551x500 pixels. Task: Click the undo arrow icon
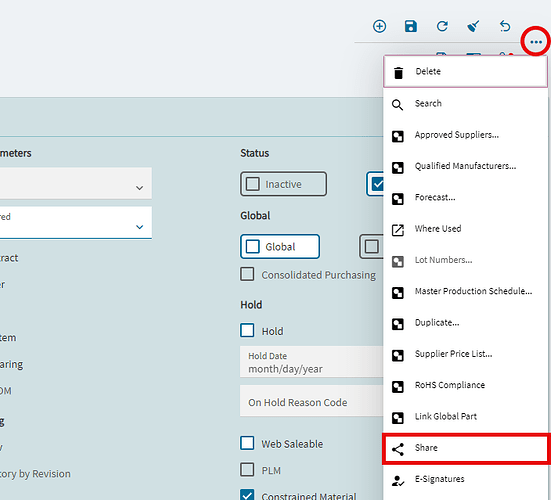point(505,26)
